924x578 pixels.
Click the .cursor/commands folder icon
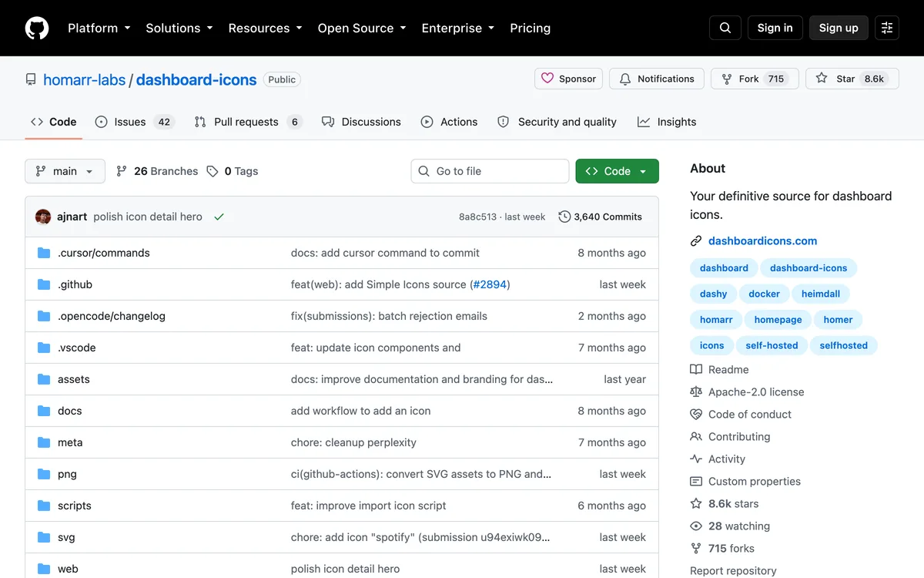44,253
